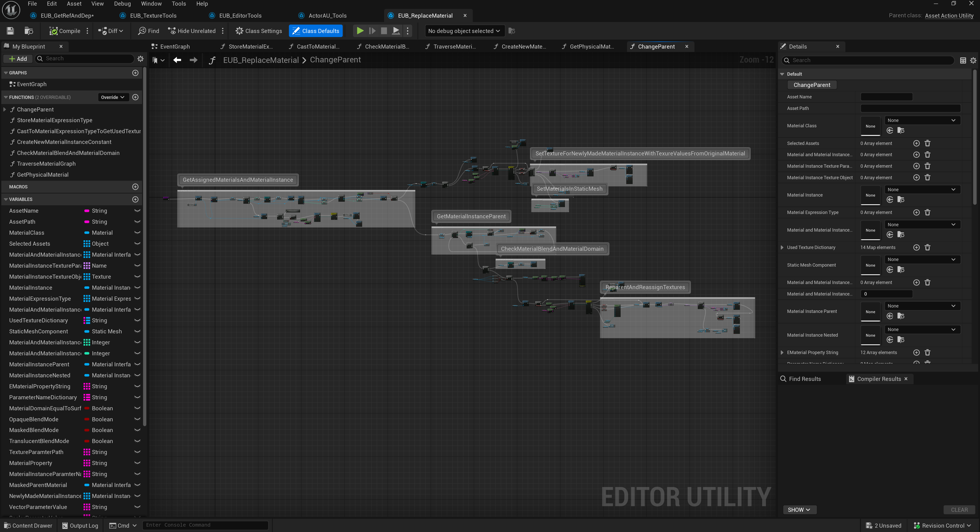Screen dimensions: 980x532
Task: Start Play in editor
Action: [360, 31]
